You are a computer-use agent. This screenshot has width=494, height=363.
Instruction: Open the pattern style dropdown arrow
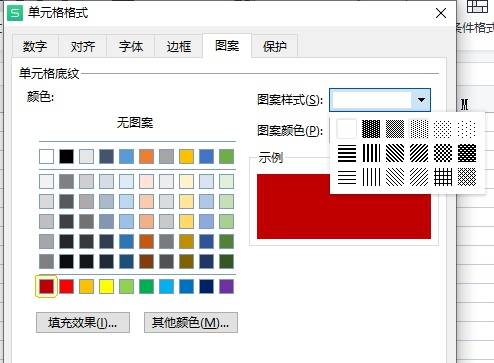[421, 100]
